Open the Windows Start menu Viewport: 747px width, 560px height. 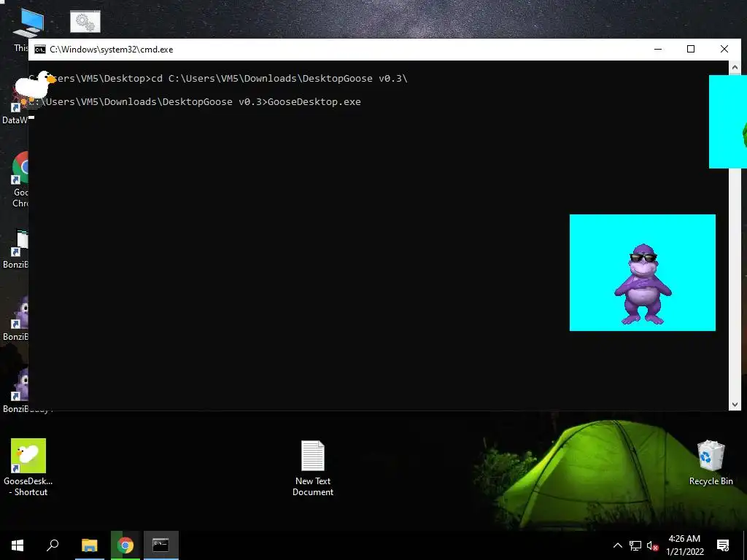(x=18, y=545)
